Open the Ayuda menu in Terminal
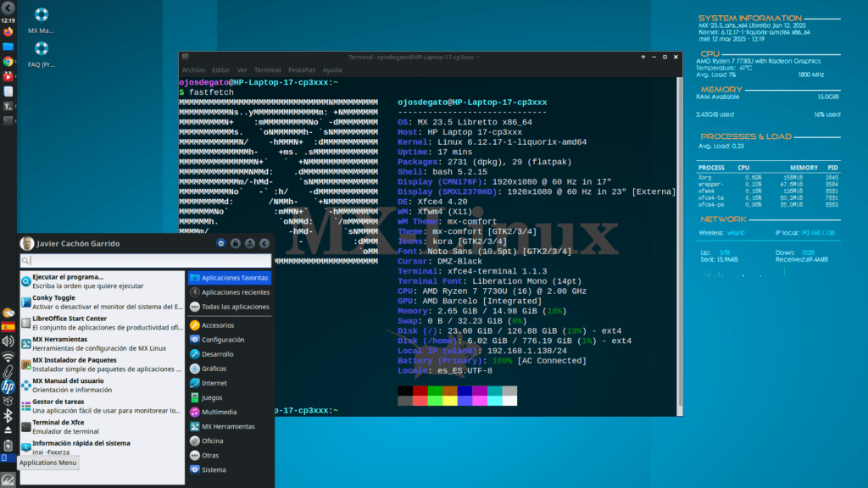This screenshot has height=488, width=868. (331, 70)
